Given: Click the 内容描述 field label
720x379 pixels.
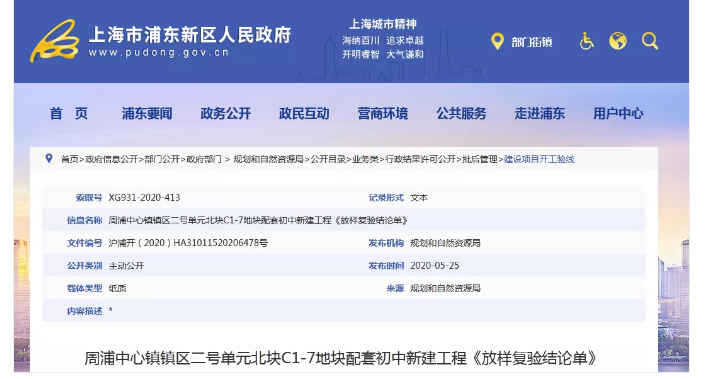Looking at the screenshot, I should coord(84,311).
